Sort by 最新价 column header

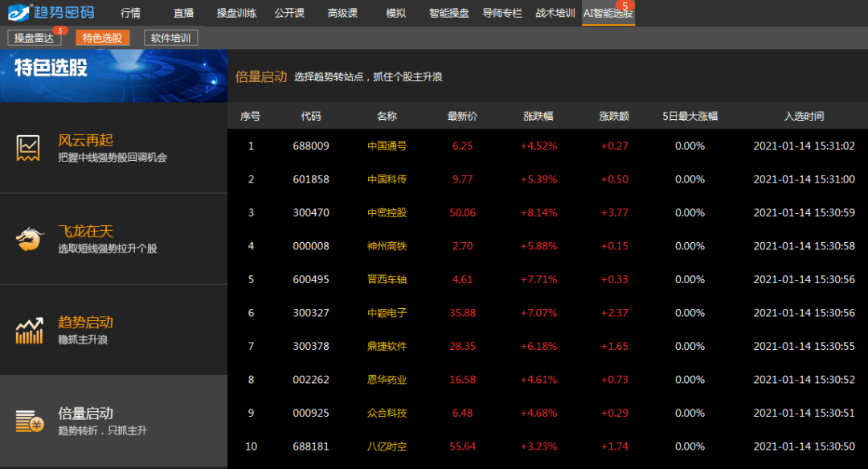(x=462, y=116)
